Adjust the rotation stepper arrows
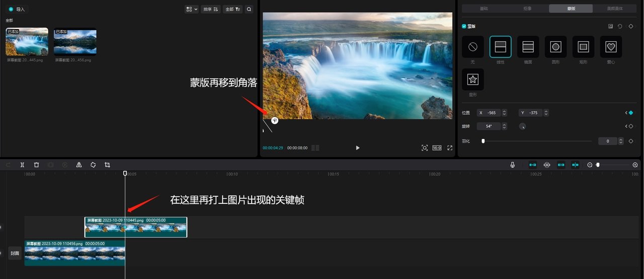Viewport: 644px width, 279px height. [505, 126]
